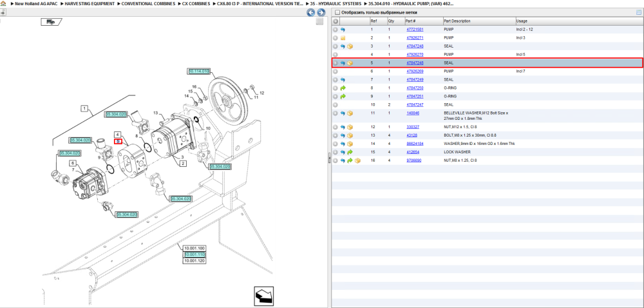Select highlighted callout 5 in diagram
644x308 pixels.
118,142
